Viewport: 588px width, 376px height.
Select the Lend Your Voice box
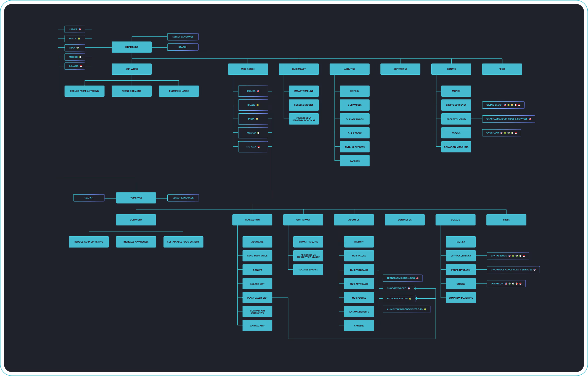point(257,256)
